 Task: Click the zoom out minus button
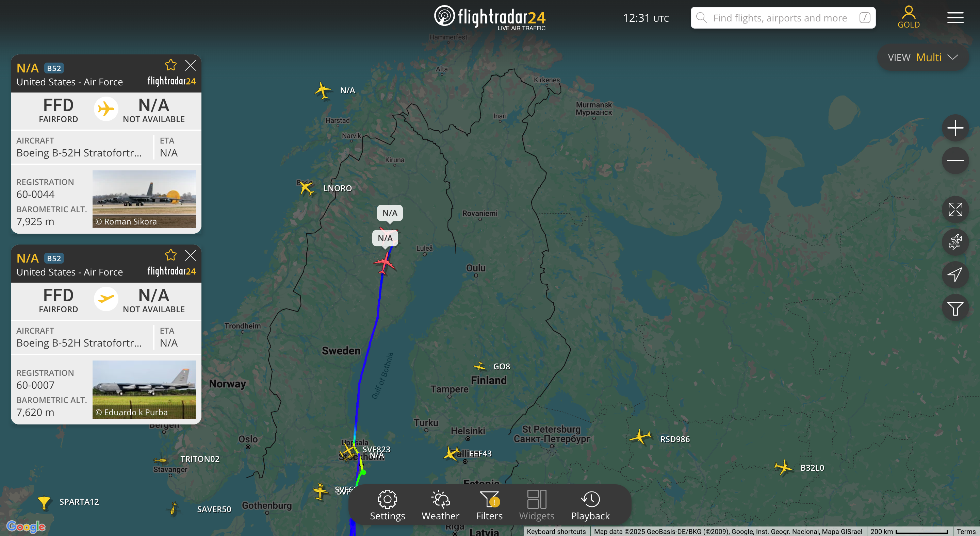coord(955,161)
